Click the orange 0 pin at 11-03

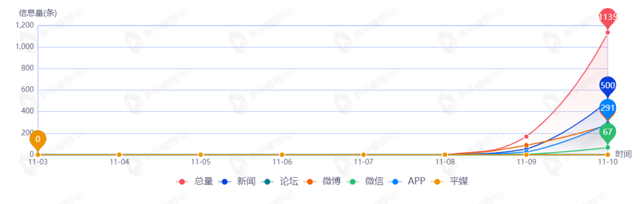click(x=38, y=139)
